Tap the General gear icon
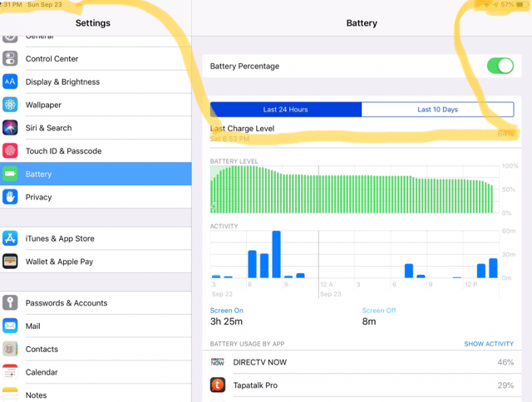 coord(10,39)
